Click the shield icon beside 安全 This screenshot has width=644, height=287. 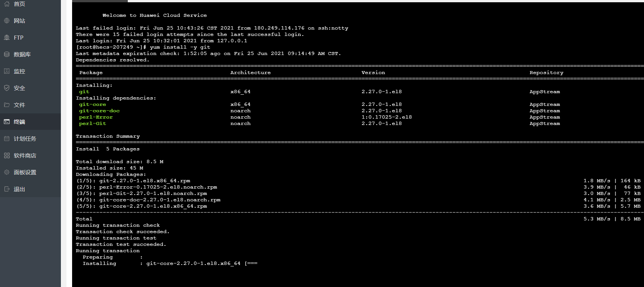pyautogui.click(x=7, y=88)
